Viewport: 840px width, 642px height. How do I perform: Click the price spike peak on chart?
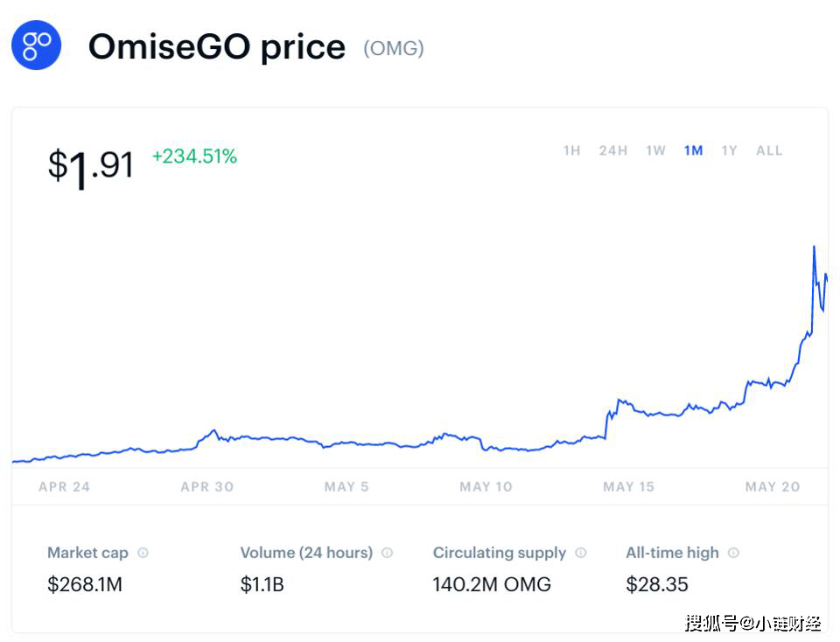click(x=814, y=248)
